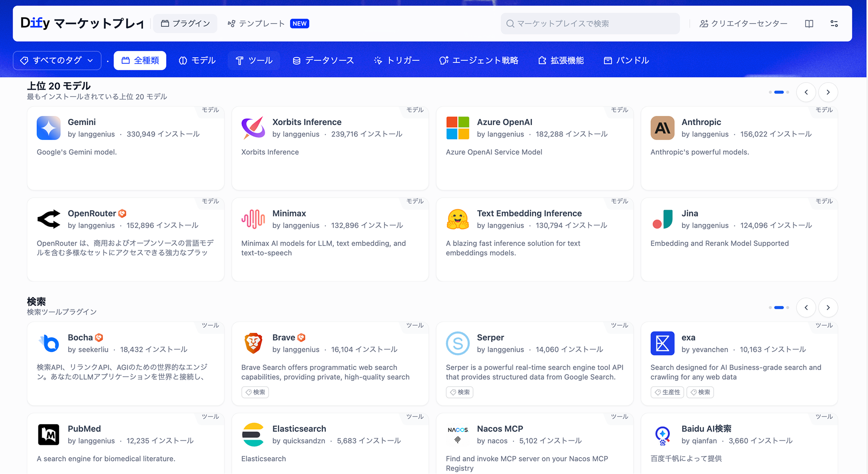Screen dimensions: 868x474
Task: Click '330,949 インストール' under Gemini
Action: click(x=163, y=134)
